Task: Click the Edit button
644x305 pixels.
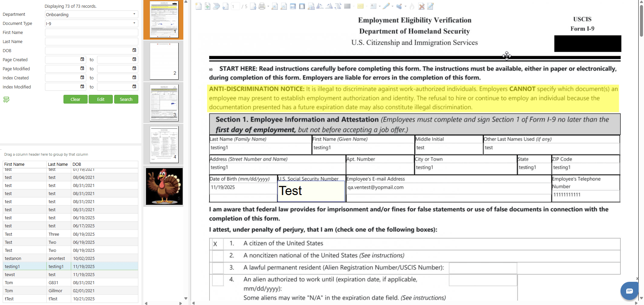Action: (101, 99)
